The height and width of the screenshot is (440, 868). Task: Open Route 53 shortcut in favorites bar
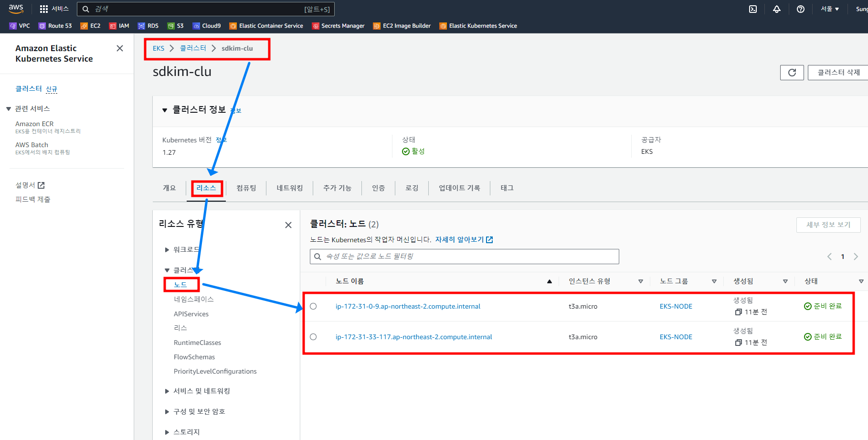click(55, 26)
